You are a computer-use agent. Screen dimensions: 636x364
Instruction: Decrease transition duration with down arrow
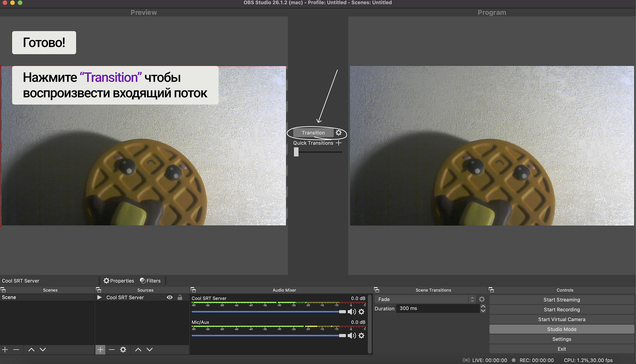pyautogui.click(x=483, y=311)
